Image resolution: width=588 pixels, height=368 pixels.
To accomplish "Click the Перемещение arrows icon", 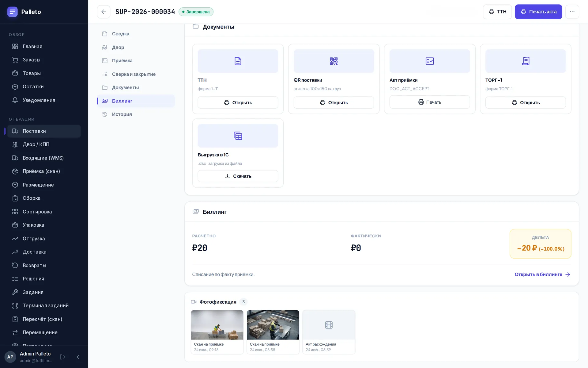I will (x=15, y=332).
